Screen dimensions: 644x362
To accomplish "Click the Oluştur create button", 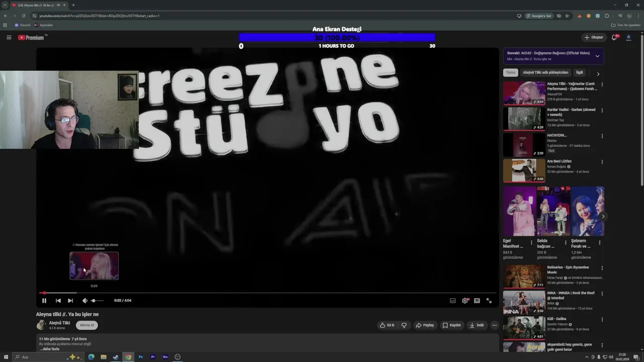I will coord(593,37).
